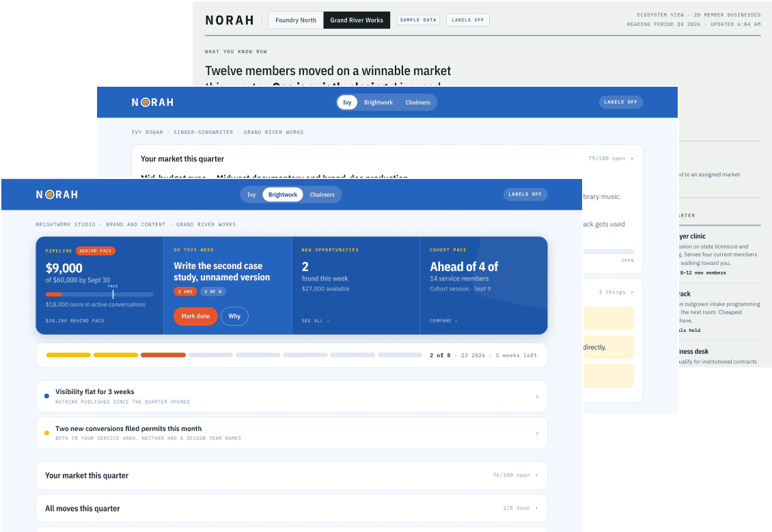Viewport: 772px width, 532px height.
Task: Click Cohort session · Sept 9 text
Action: click(x=460, y=289)
